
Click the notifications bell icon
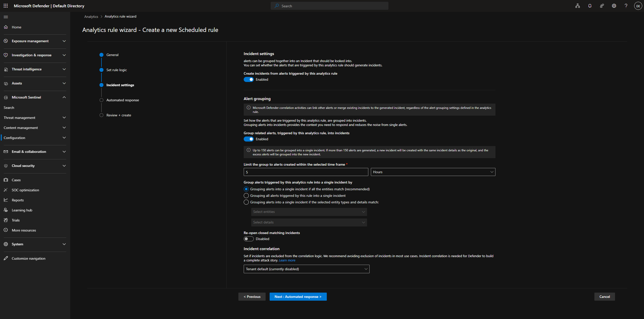pyautogui.click(x=590, y=6)
